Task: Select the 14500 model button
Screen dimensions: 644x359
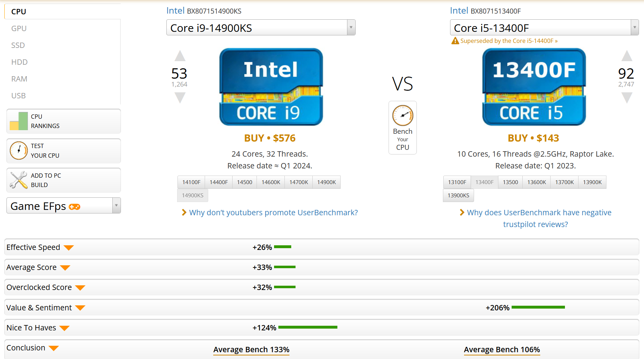Action: [245, 182]
